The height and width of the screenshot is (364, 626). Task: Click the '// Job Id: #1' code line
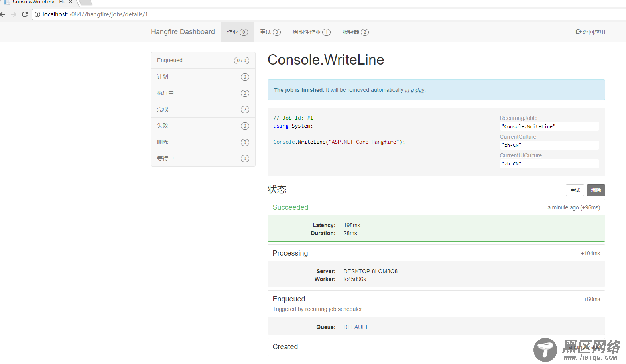pos(293,118)
